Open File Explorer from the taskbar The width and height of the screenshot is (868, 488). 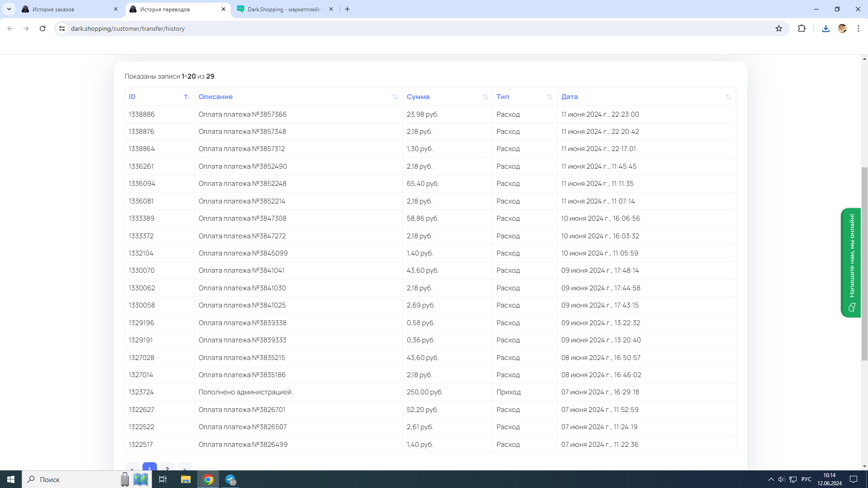tap(185, 479)
